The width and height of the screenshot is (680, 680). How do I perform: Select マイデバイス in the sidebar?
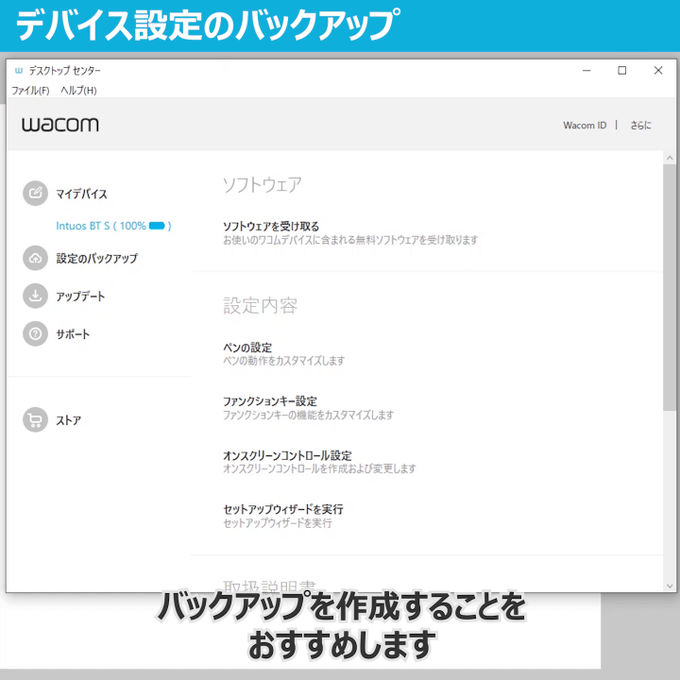[81, 193]
